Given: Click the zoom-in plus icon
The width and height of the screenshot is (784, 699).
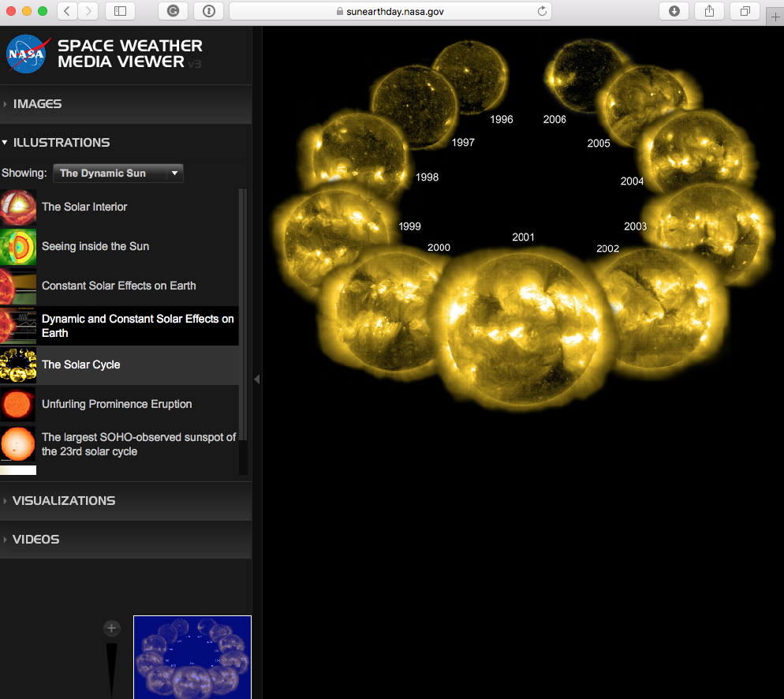Looking at the screenshot, I should (x=111, y=628).
